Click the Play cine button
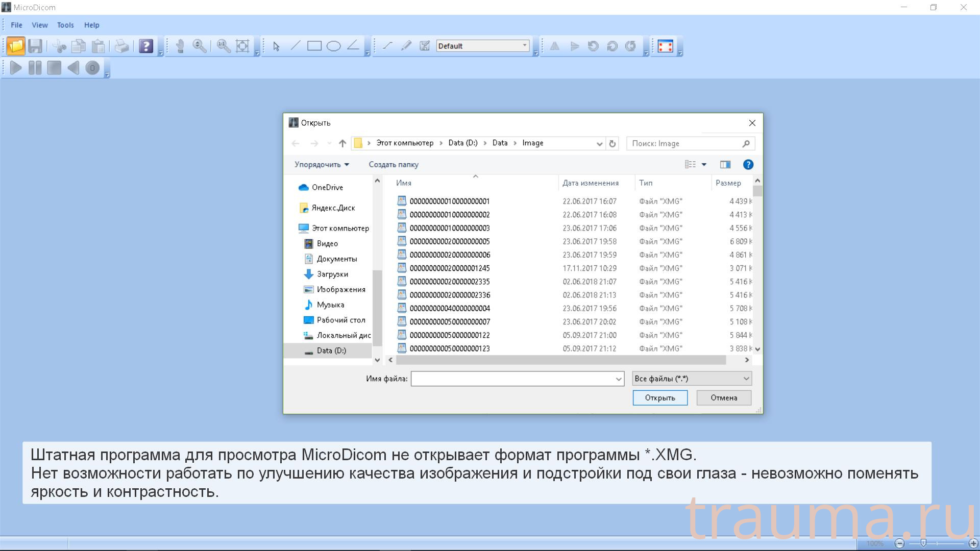This screenshot has width=980, height=551. (16, 68)
